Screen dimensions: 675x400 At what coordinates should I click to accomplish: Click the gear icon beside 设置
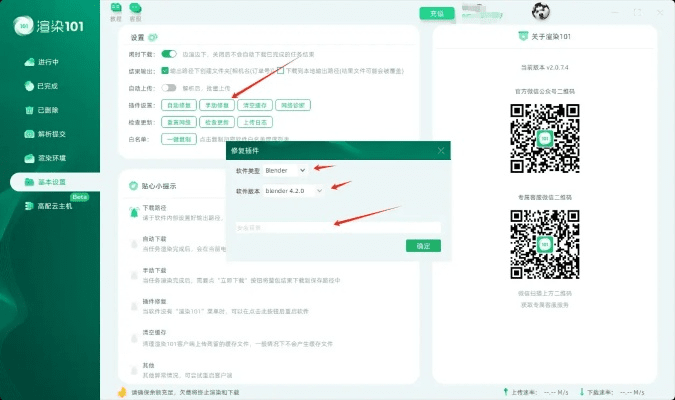point(152,37)
